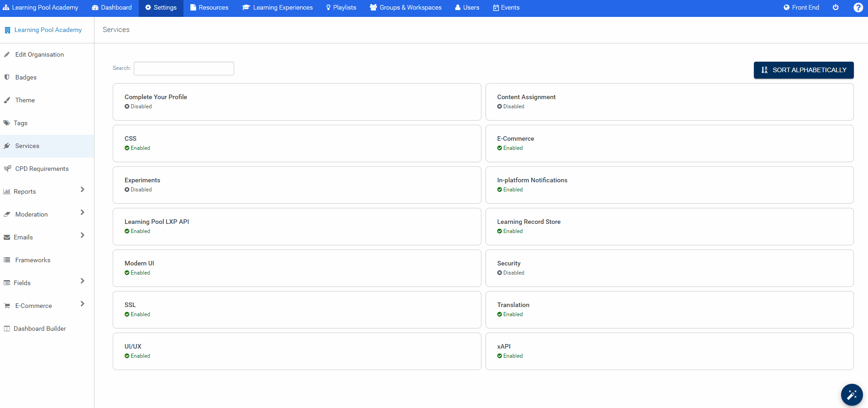Click the magic wand floating button
Screen dimensions: 868x408
852,395
